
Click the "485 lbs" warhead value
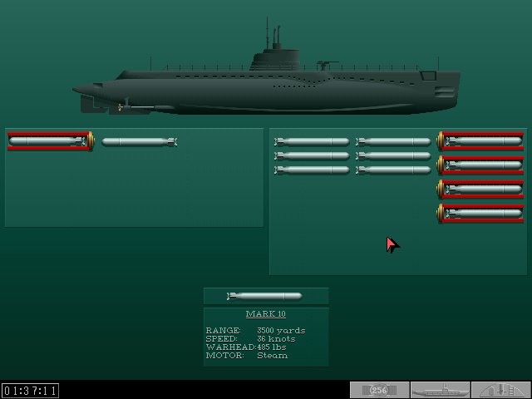pos(272,347)
